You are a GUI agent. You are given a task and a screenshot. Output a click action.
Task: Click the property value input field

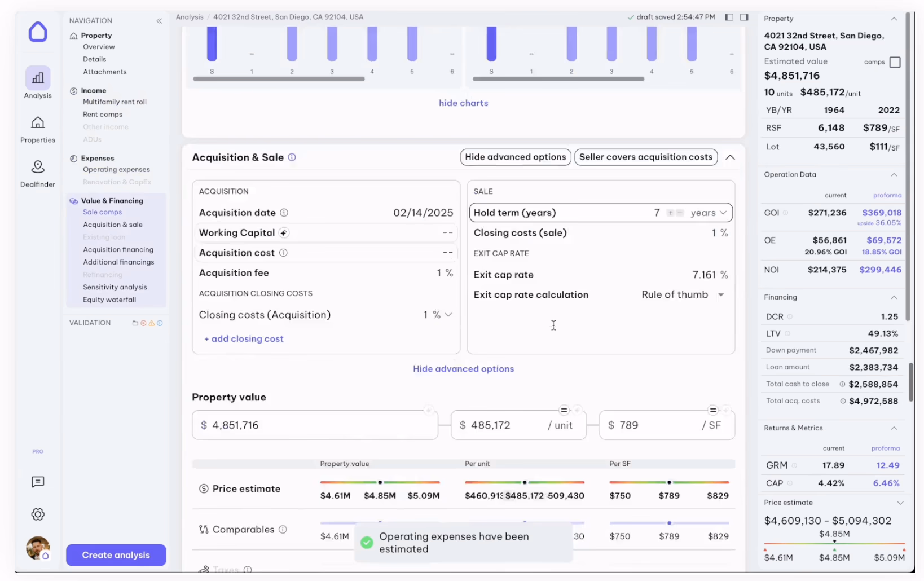(315, 425)
